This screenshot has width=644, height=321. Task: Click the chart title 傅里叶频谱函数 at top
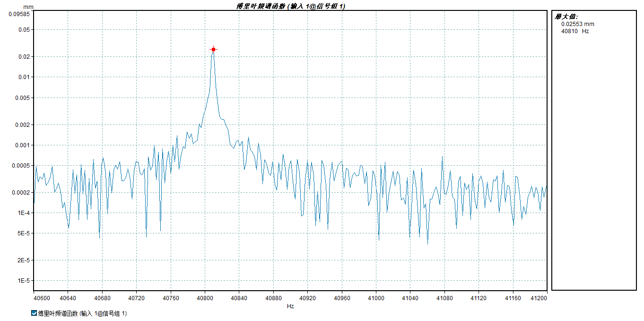tap(290, 6)
